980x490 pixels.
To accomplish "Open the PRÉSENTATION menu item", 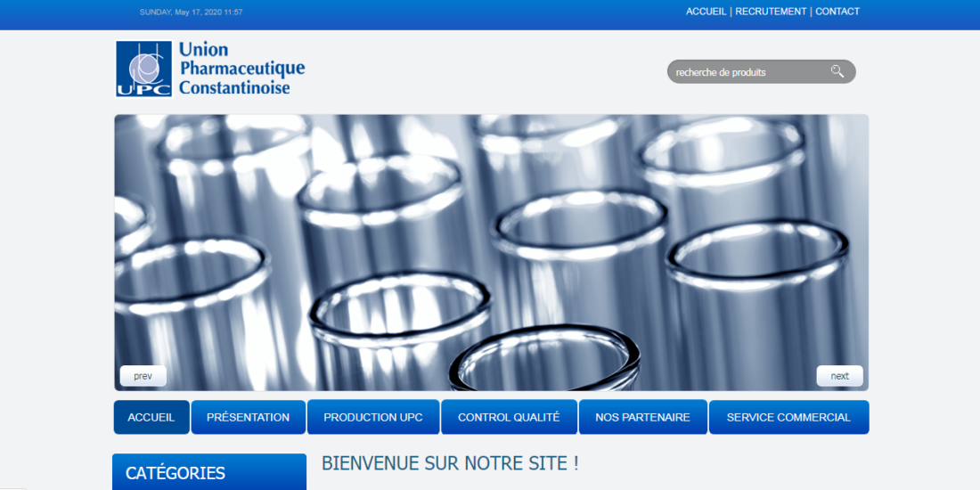I will point(249,418).
